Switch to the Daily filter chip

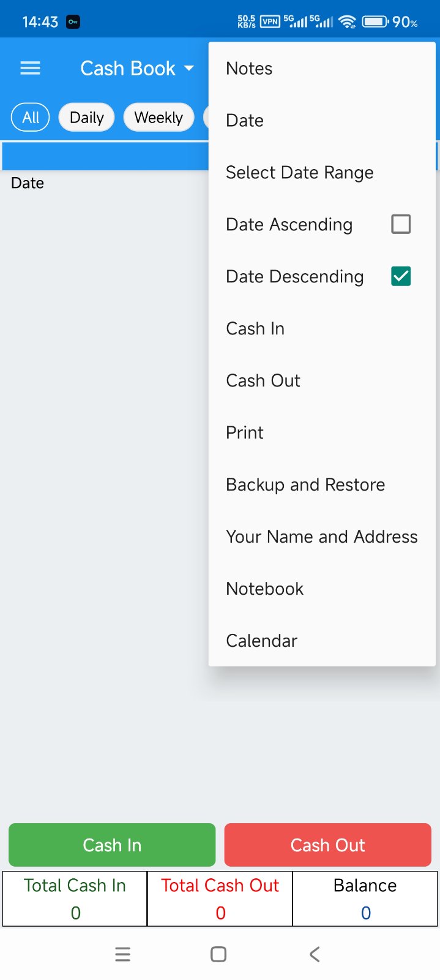coord(86,117)
